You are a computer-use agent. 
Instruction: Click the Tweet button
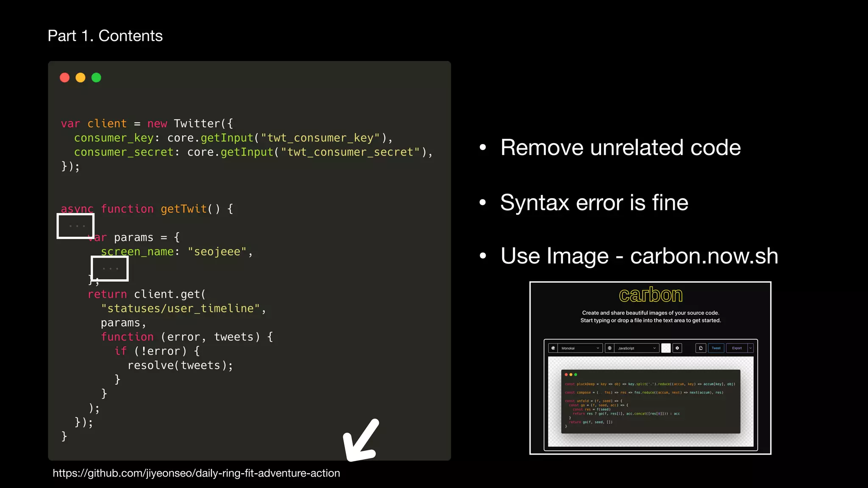[x=716, y=348]
